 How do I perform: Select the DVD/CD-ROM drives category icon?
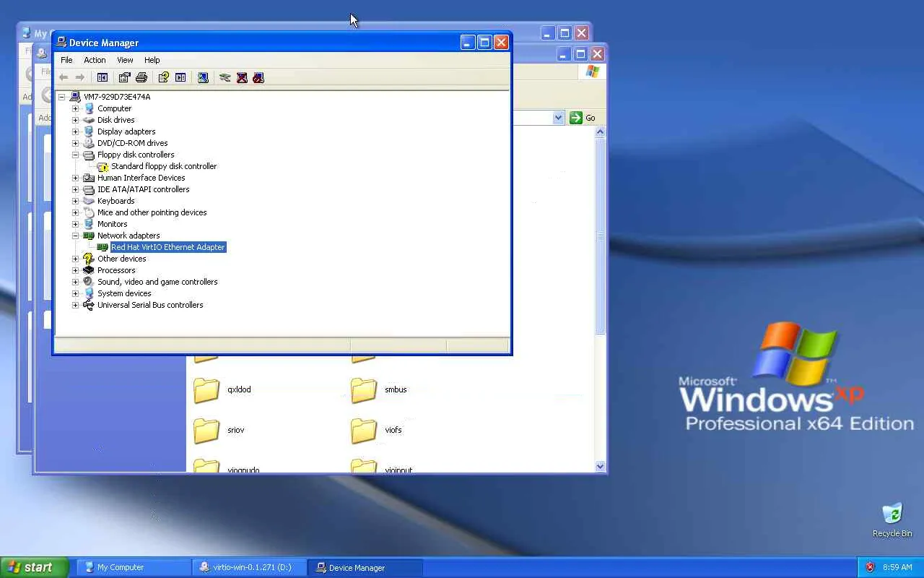pyautogui.click(x=89, y=143)
